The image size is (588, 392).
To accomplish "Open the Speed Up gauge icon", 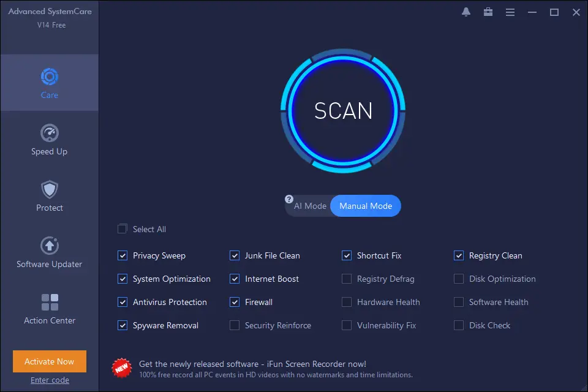I will click(x=50, y=133).
